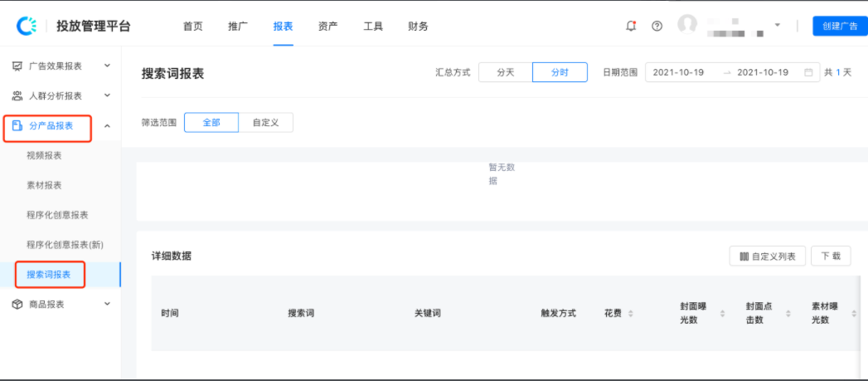Click the column icon in 自定义列表 button
The width and height of the screenshot is (868, 381).
(744, 256)
